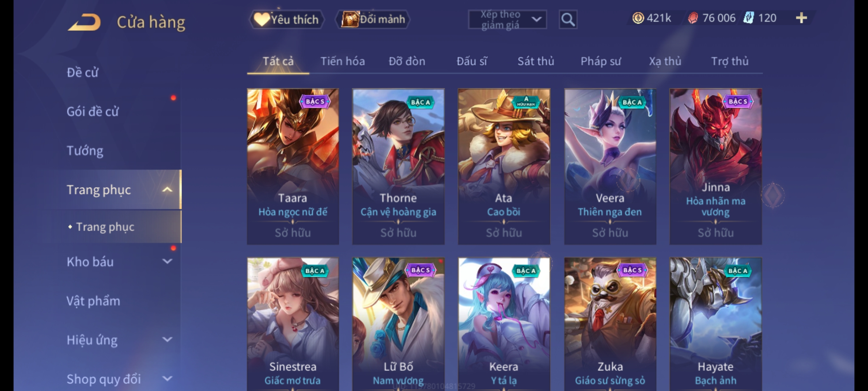Screen dimensions: 868x391
Task: Go back using the golden arrow icon
Action: [x=84, y=22]
